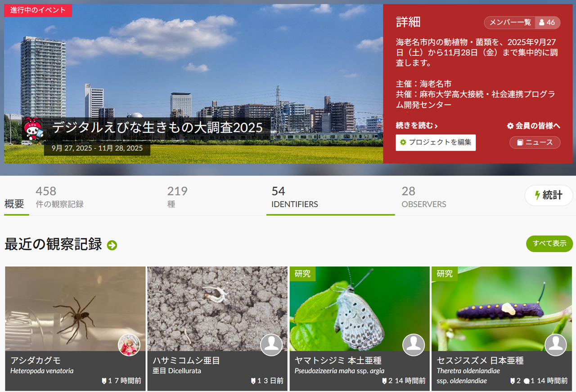This screenshot has width=576, height=392.
Task: Click the 統計 button
Action: pyautogui.click(x=549, y=195)
